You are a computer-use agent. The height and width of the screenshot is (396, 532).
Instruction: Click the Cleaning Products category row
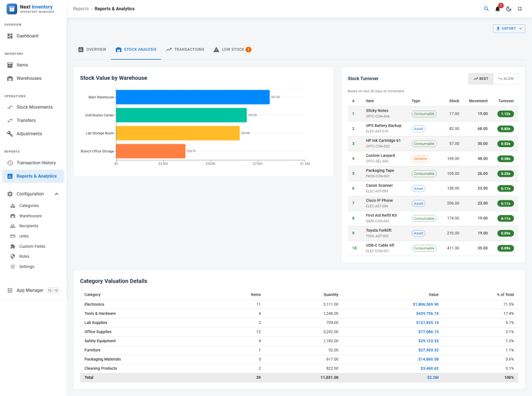[x=299, y=368]
